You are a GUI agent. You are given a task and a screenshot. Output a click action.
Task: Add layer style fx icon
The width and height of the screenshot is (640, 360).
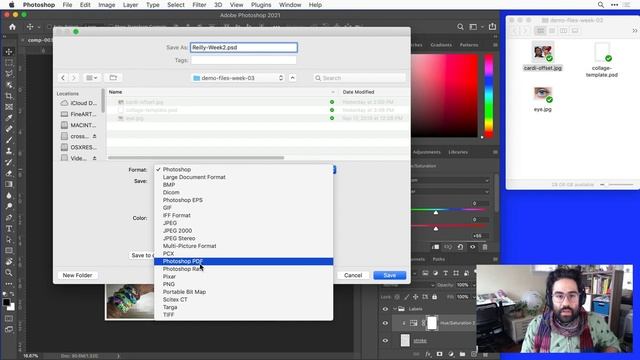(428, 354)
